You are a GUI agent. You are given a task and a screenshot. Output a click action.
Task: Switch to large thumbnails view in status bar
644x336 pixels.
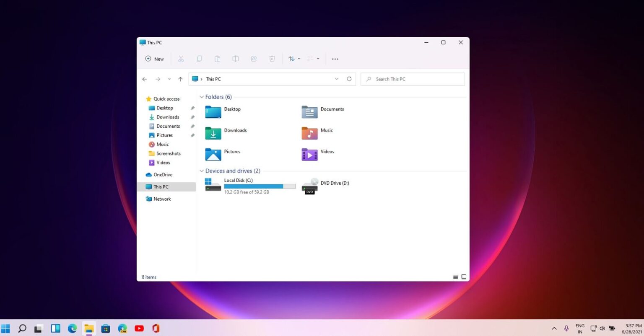click(x=464, y=277)
